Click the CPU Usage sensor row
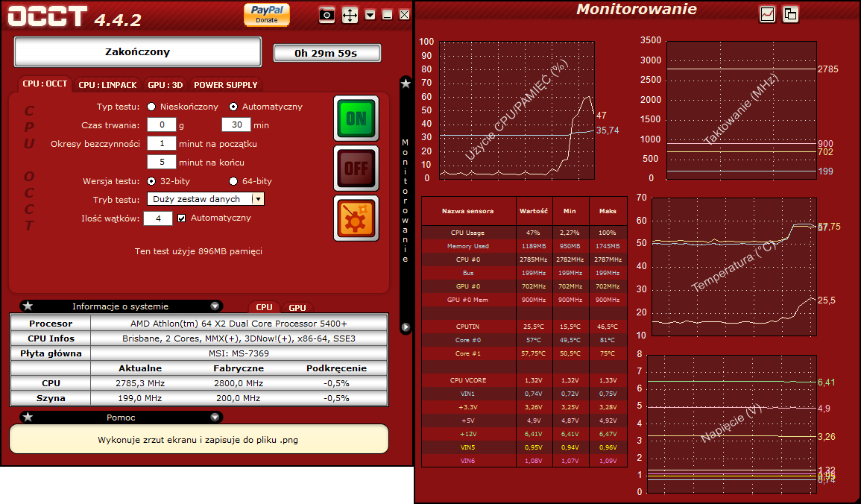This screenshot has height=504, width=861. coord(524,233)
